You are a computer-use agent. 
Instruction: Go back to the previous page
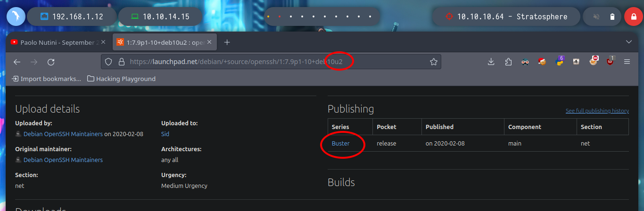17,62
